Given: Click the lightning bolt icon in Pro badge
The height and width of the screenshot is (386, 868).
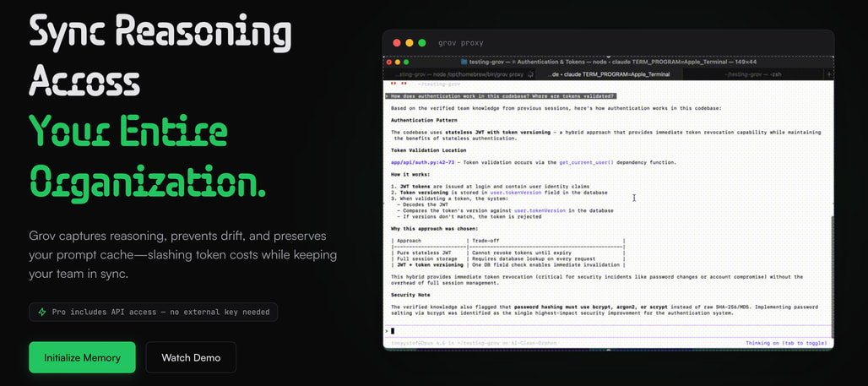Looking at the screenshot, I should coord(42,312).
